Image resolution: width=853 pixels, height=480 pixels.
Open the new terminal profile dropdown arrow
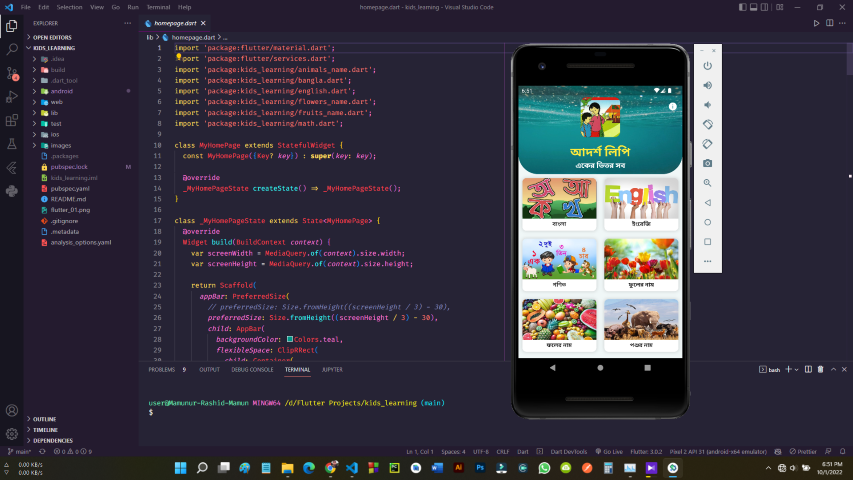click(x=796, y=370)
